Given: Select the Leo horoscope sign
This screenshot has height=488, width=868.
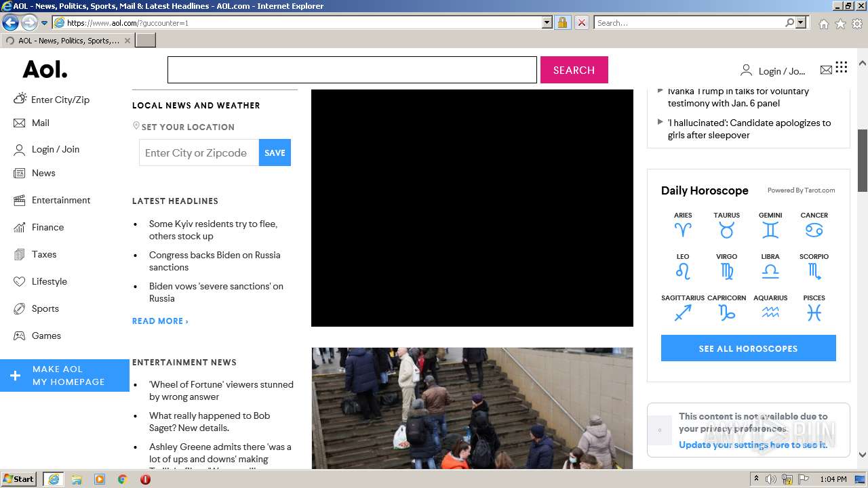Looking at the screenshot, I should (x=683, y=266).
